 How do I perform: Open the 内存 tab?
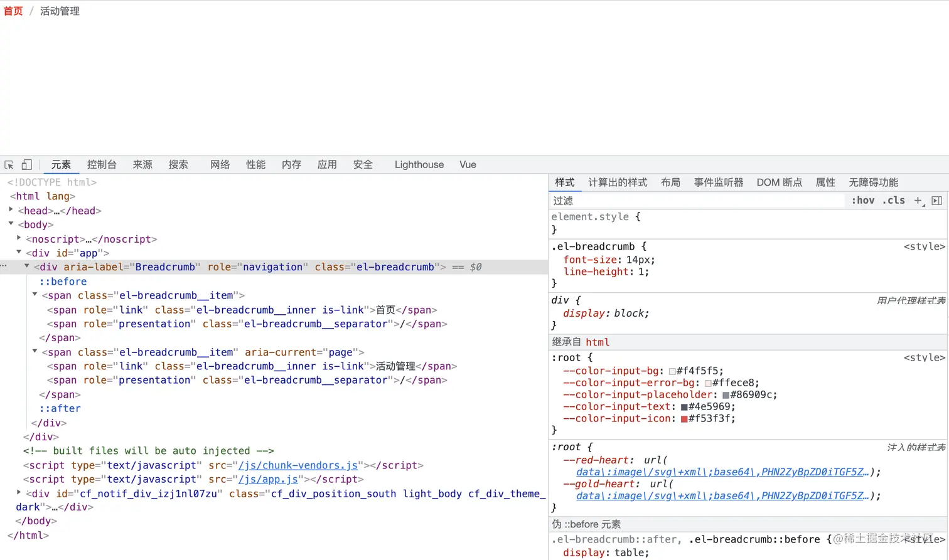pos(292,165)
